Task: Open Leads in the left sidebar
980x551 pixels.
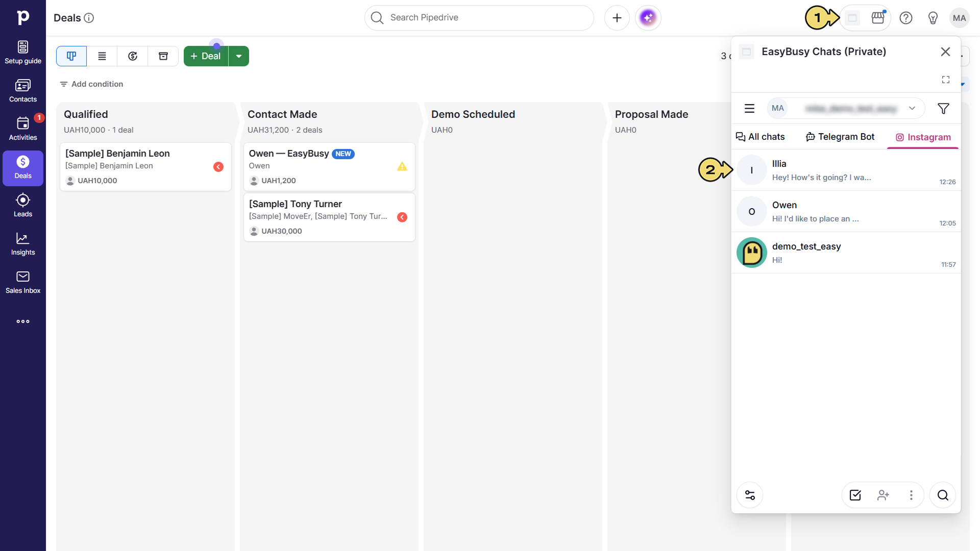Action: coord(23,206)
